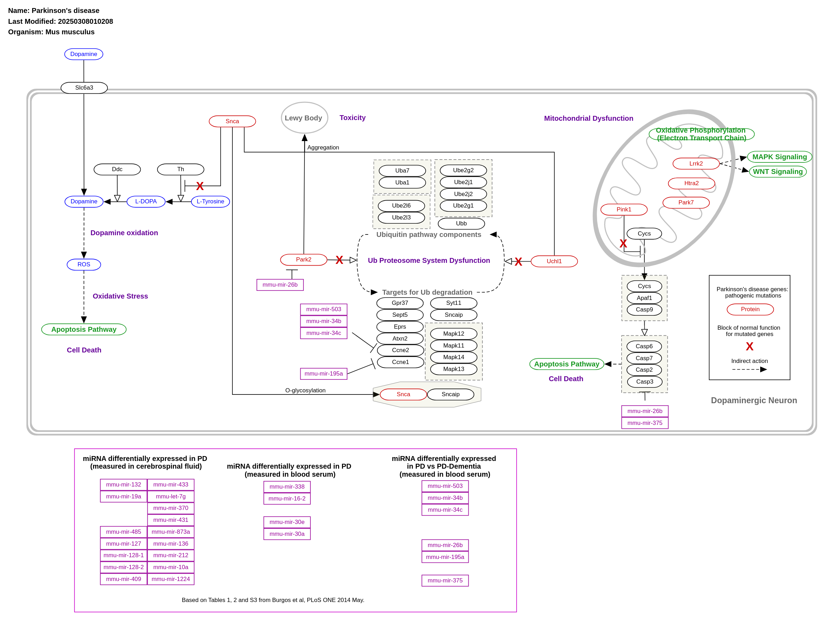Screen dimensions: 840x630
Task: Select the mmu-mir-1224 box
Action: pos(170,579)
